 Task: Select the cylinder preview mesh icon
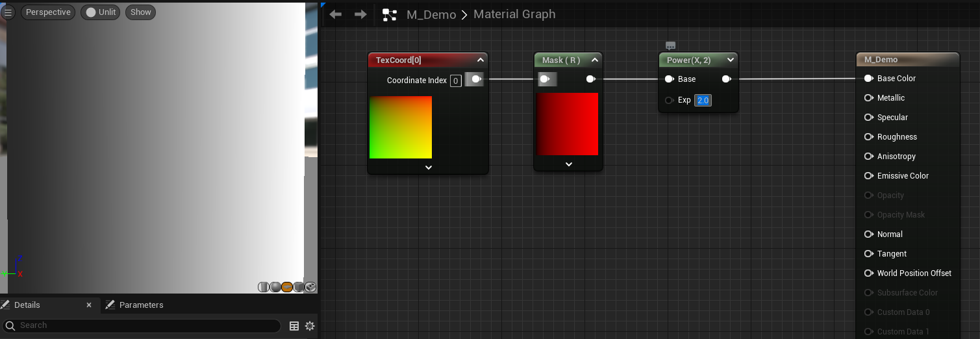point(264,287)
